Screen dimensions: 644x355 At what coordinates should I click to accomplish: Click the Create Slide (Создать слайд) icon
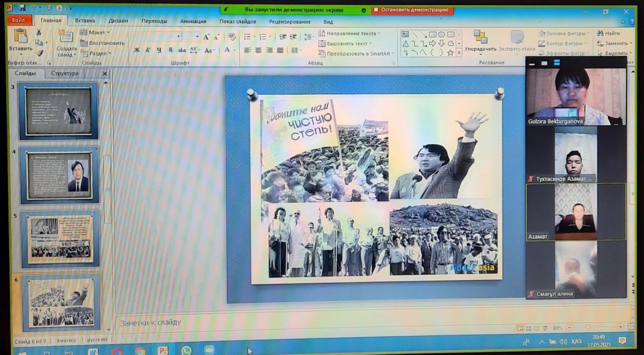pos(66,38)
